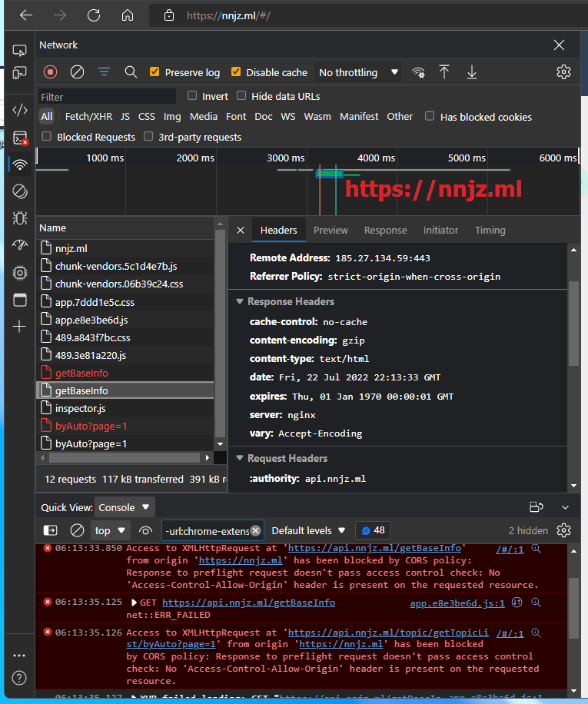Click the Import HAR upload arrow
Screen dimensions: 588x704
[444, 72]
